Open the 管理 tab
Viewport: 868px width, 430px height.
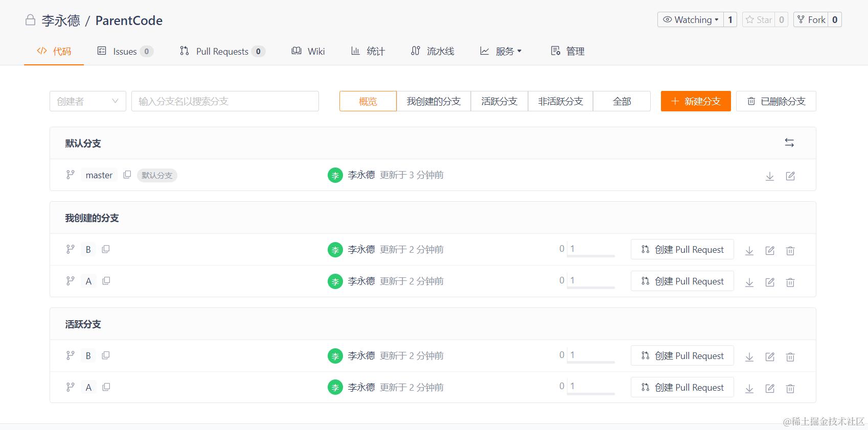[x=567, y=51]
